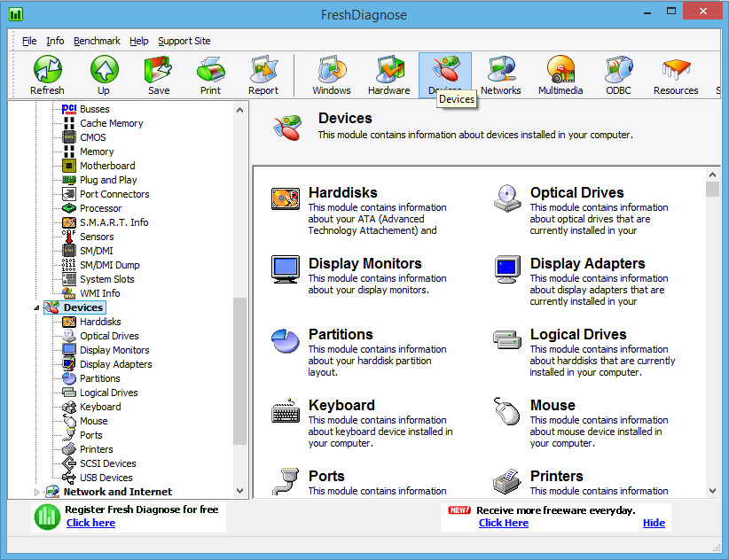The width and height of the screenshot is (729, 560).
Task: Select S.M.A.R.T. Info in tree
Action: click(114, 222)
